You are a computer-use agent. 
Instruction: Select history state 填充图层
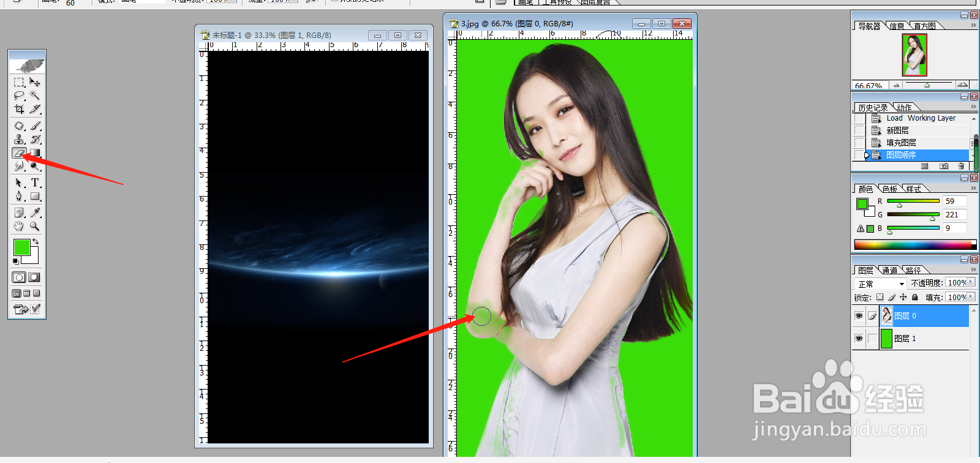click(918, 143)
